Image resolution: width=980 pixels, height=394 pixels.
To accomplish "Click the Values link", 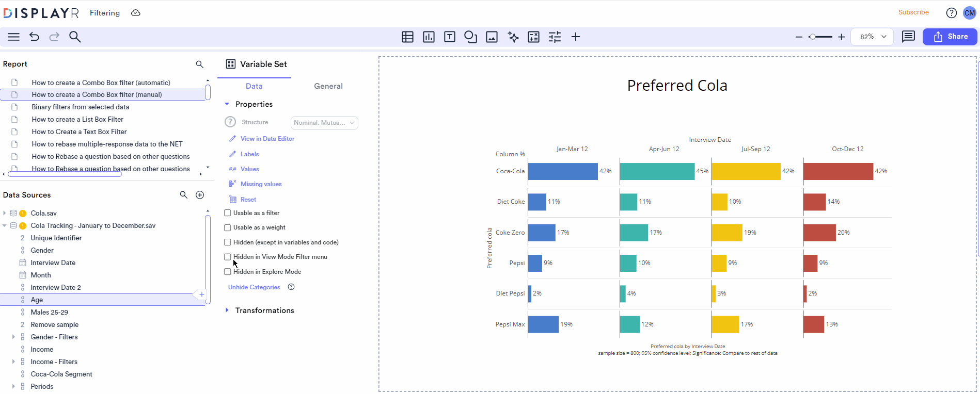I will pyautogui.click(x=249, y=169).
